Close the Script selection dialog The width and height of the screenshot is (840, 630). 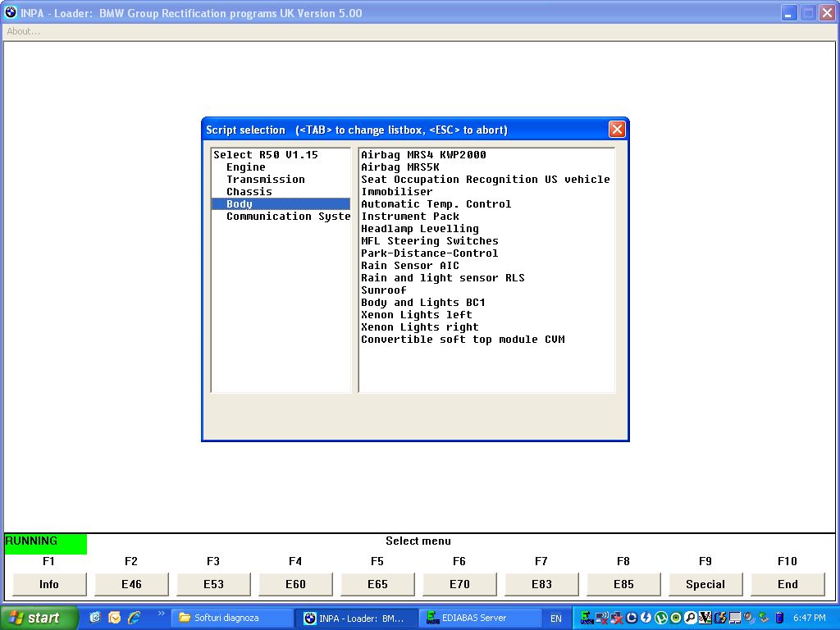[x=617, y=130]
